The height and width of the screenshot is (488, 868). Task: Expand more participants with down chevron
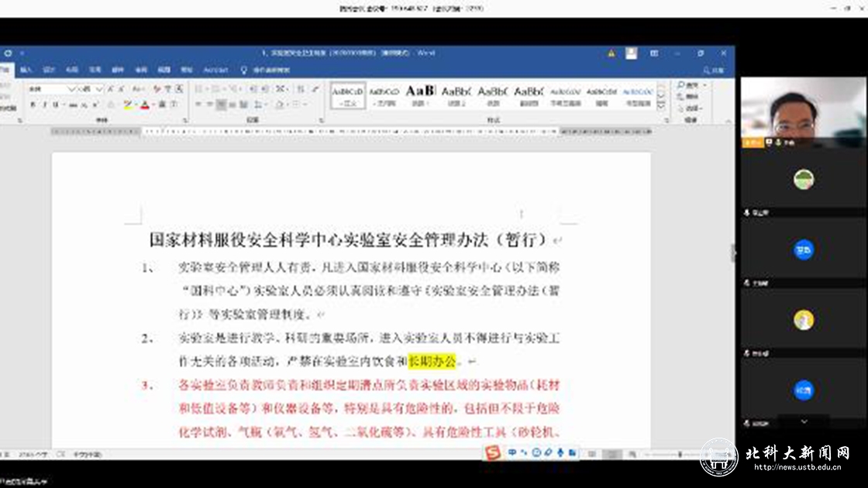[804, 421]
